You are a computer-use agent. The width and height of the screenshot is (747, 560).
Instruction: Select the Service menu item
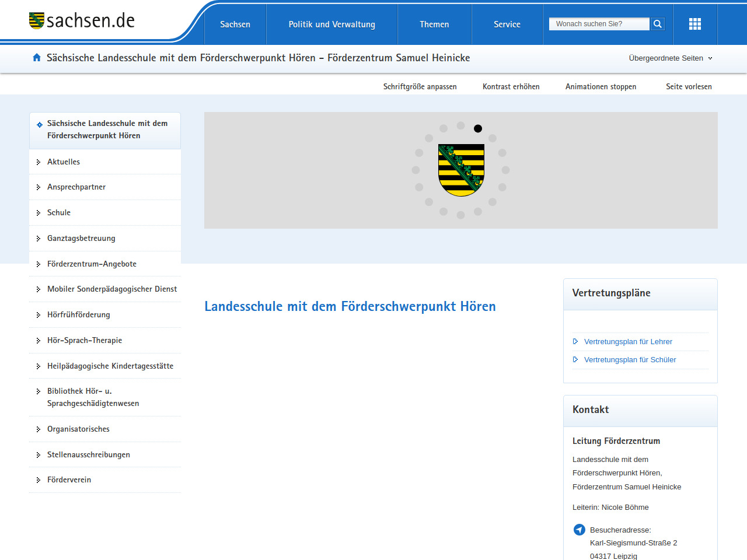click(507, 24)
